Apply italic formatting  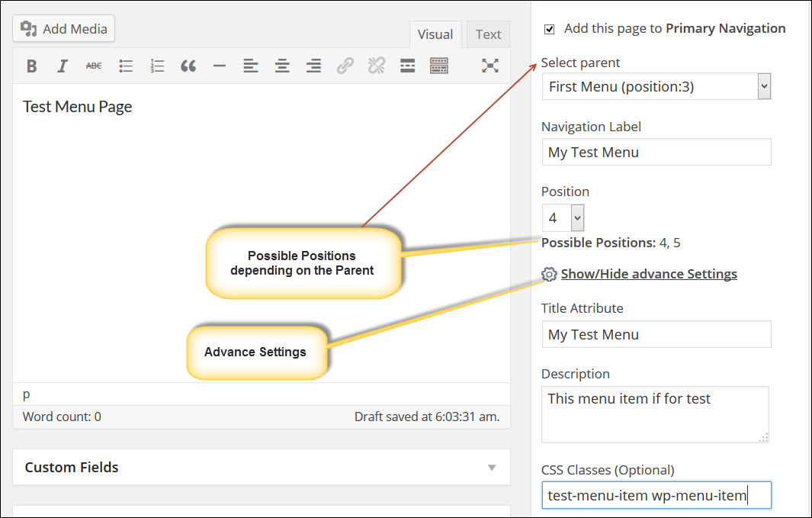63,66
